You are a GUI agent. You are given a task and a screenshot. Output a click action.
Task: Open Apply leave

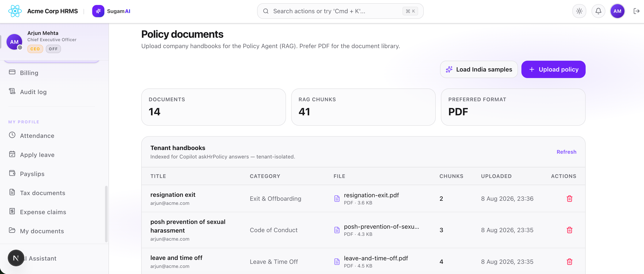(51, 155)
